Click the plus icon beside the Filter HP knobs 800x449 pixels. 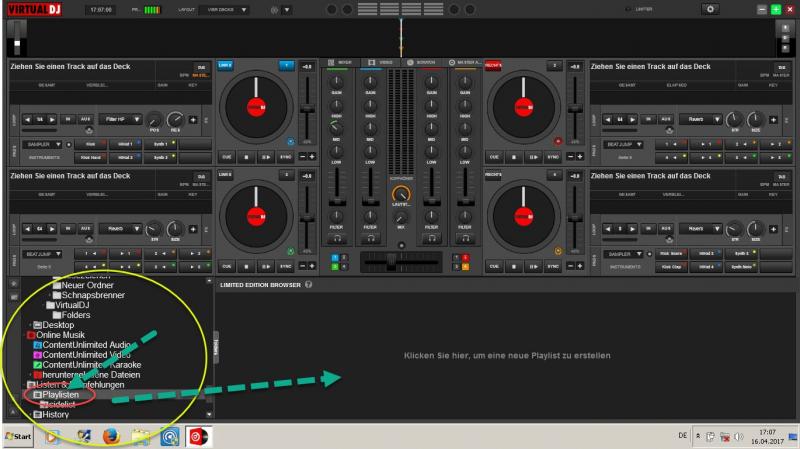pyautogui.click(x=193, y=120)
